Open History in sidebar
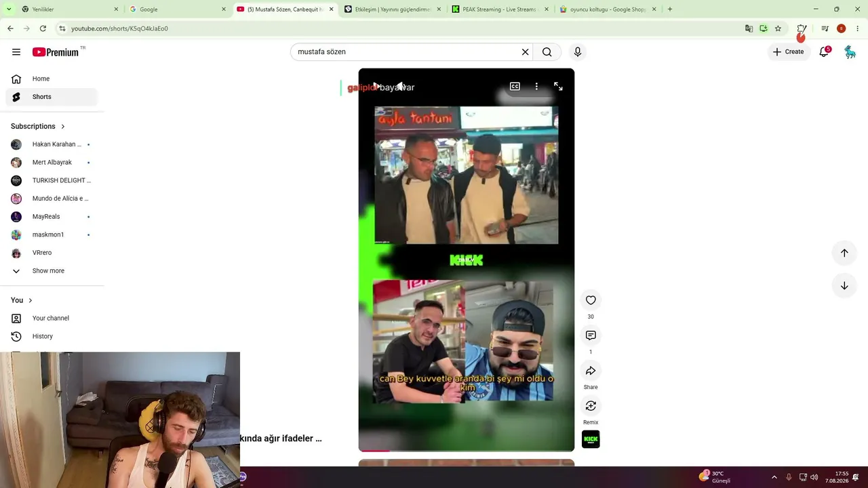Viewport: 868px width, 488px height. click(52, 336)
